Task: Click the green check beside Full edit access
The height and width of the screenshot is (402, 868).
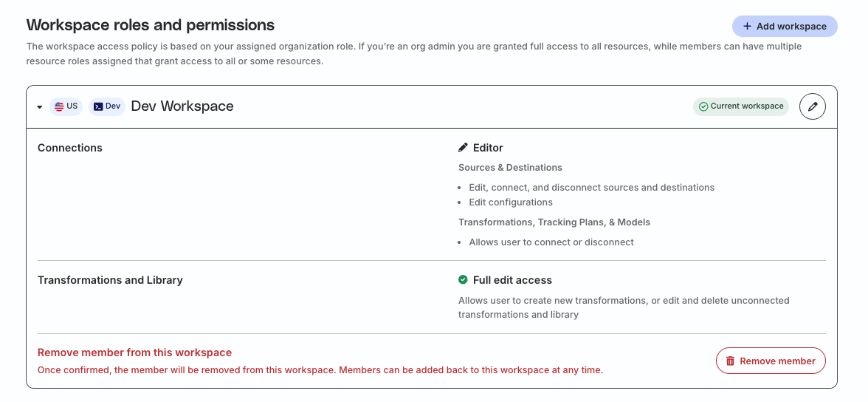Action: [x=463, y=280]
